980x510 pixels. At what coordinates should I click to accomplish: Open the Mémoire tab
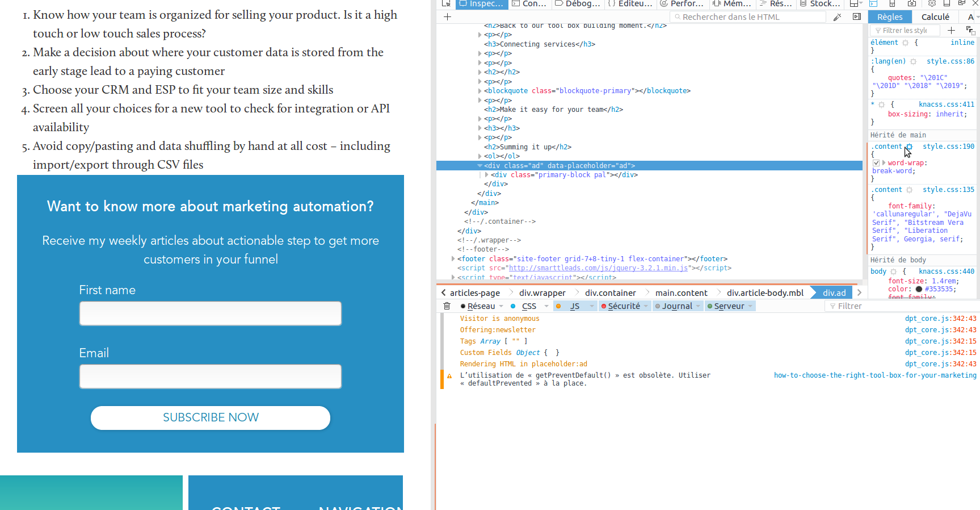[732, 3]
